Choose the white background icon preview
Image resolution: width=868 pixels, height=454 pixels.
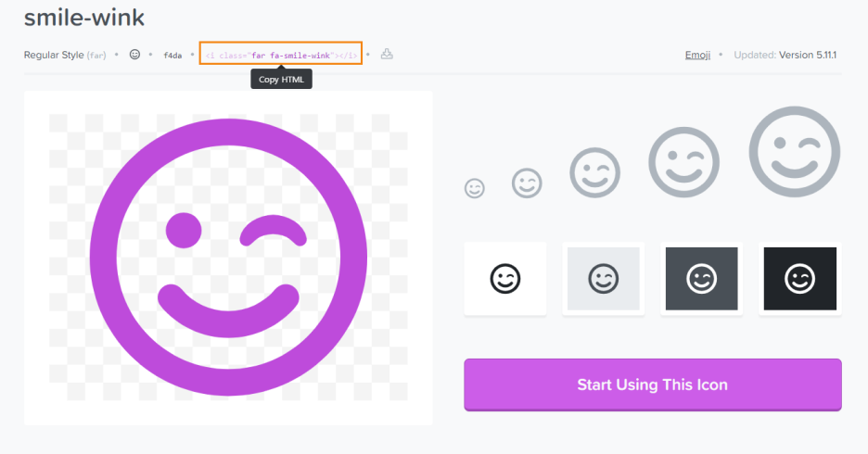505,279
